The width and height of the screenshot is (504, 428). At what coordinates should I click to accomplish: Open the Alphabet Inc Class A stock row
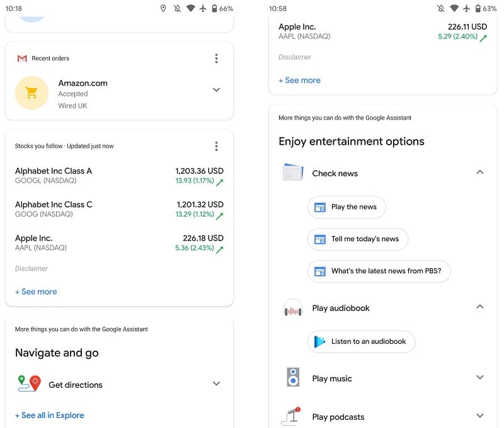[x=119, y=176]
